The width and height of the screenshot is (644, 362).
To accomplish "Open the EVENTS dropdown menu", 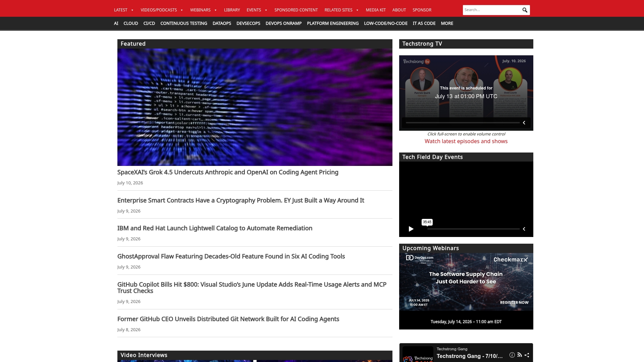I will coord(257,10).
